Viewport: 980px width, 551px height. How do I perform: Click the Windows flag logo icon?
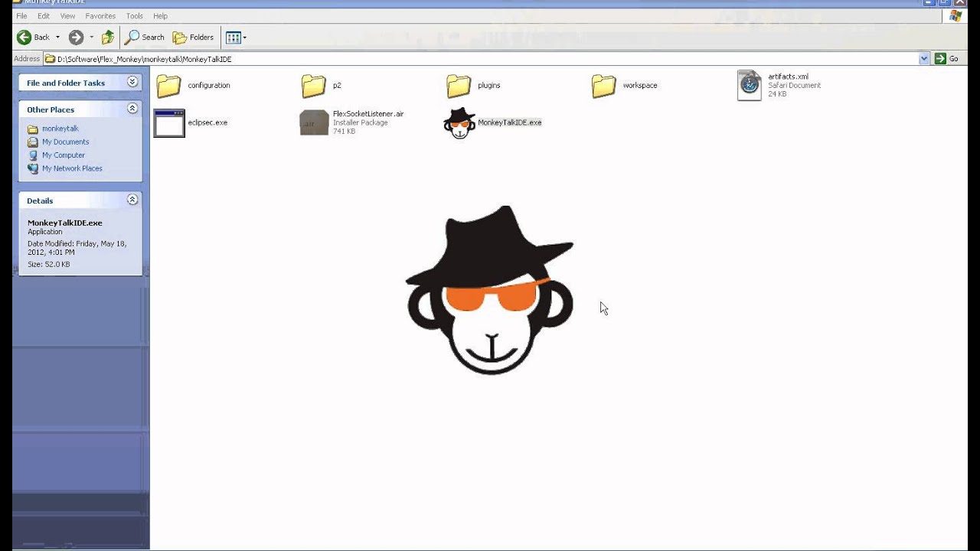point(955,16)
